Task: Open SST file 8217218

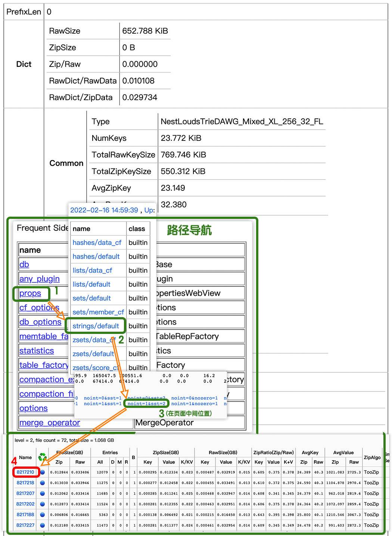Action: point(25,483)
